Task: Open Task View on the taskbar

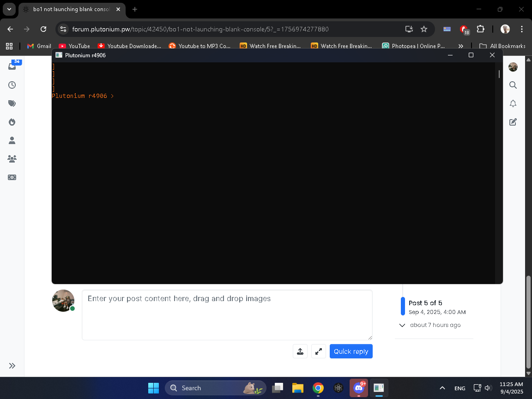Action: pyautogui.click(x=278, y=388)
